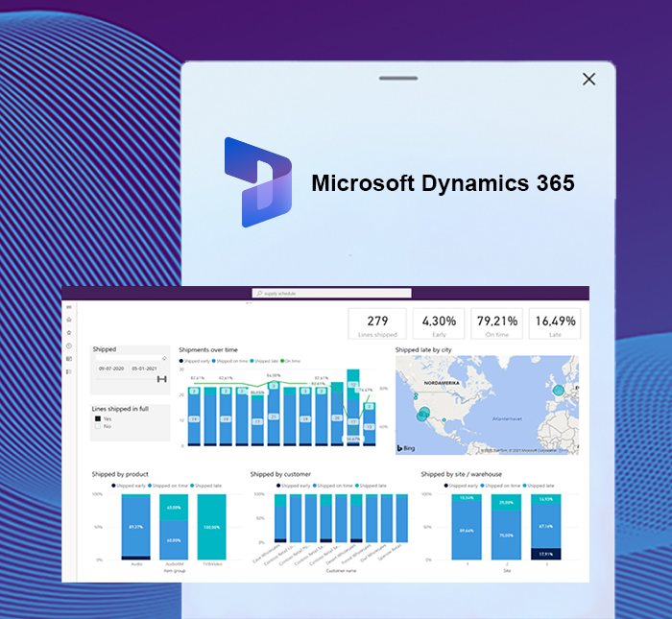Click Shipped on time legend in site / warehouse
Image resolution: width=672 pixels, height=619 pixels.
click(500, 486)
